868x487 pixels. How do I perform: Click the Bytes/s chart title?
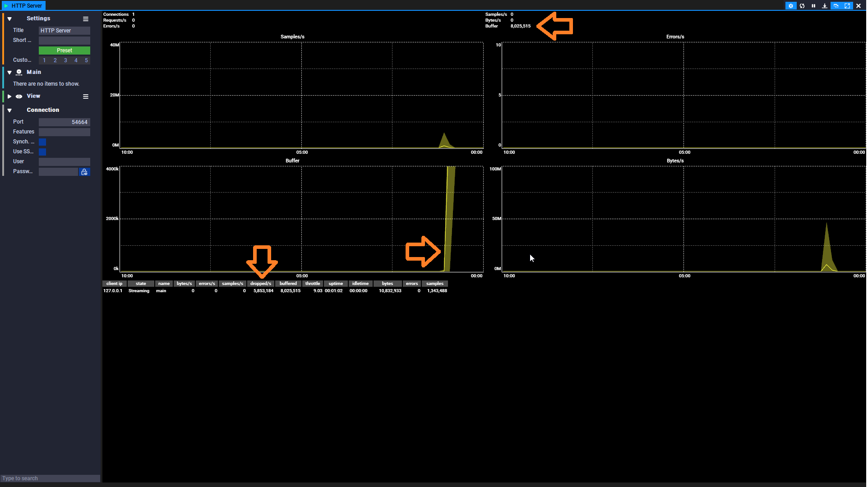676,161
